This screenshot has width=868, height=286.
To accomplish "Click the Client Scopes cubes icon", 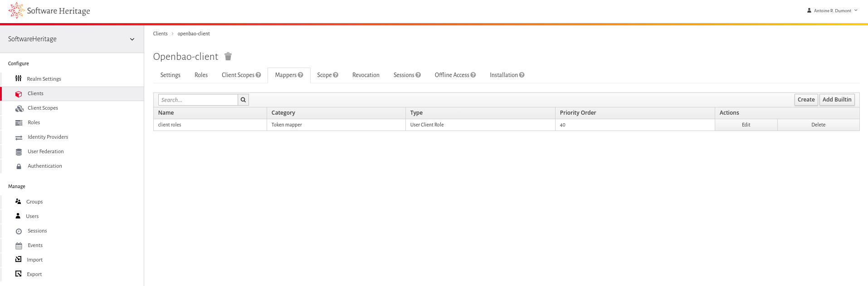I will (19, 108).
